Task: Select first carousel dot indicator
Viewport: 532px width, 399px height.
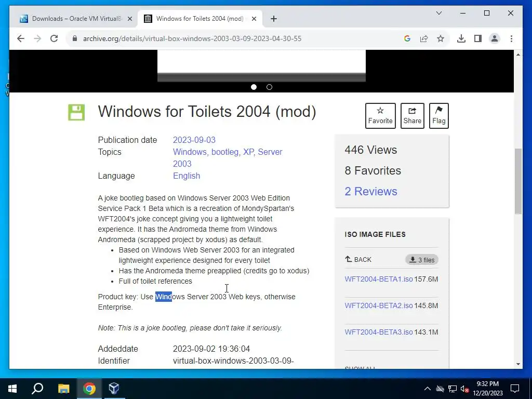Action: (254, 87)
